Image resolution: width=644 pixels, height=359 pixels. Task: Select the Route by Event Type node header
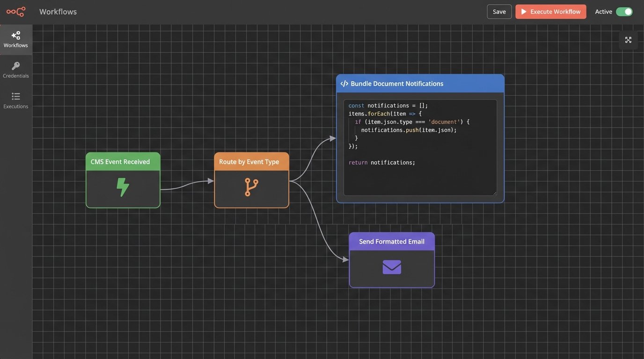(251, 161)
